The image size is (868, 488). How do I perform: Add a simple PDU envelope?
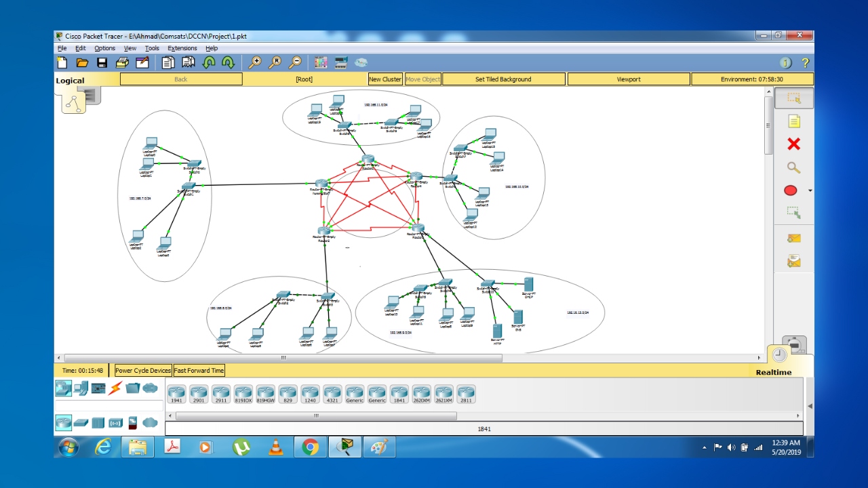point(793,238)
